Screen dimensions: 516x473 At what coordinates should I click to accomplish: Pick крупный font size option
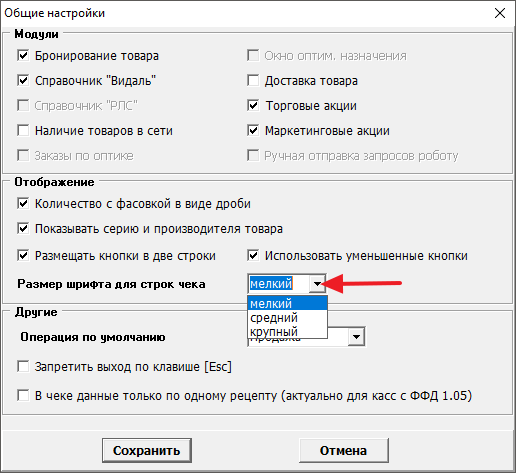[287, 332]
